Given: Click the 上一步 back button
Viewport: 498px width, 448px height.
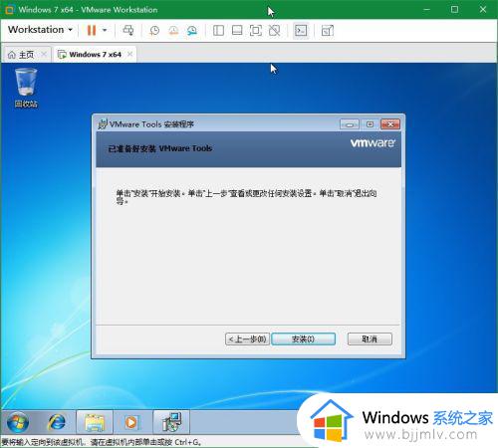Looking at the screenshot, I should click(247, 339).
